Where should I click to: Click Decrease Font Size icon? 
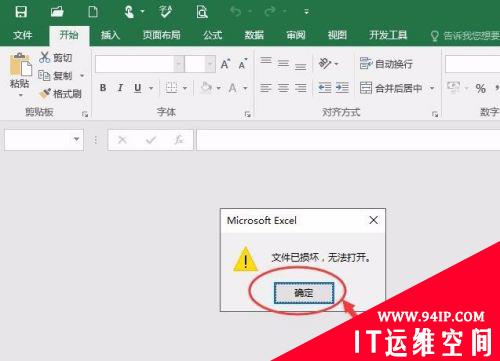[x=243, y=64]
